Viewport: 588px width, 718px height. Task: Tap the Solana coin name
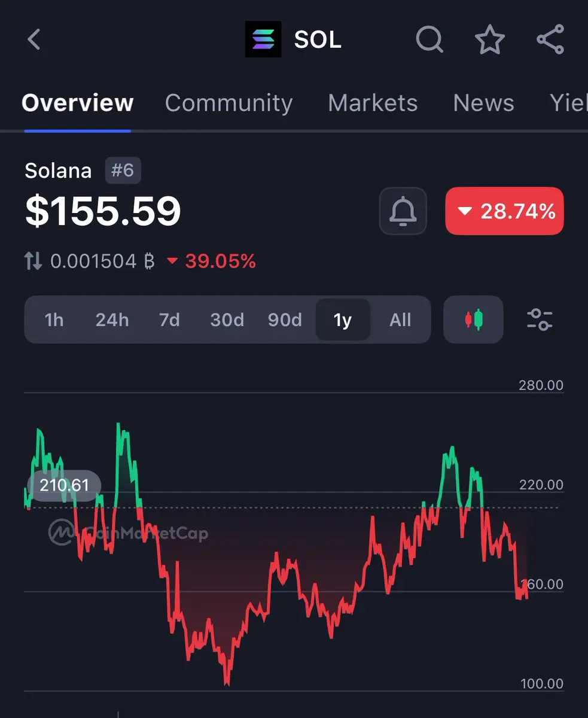(58, 171)
